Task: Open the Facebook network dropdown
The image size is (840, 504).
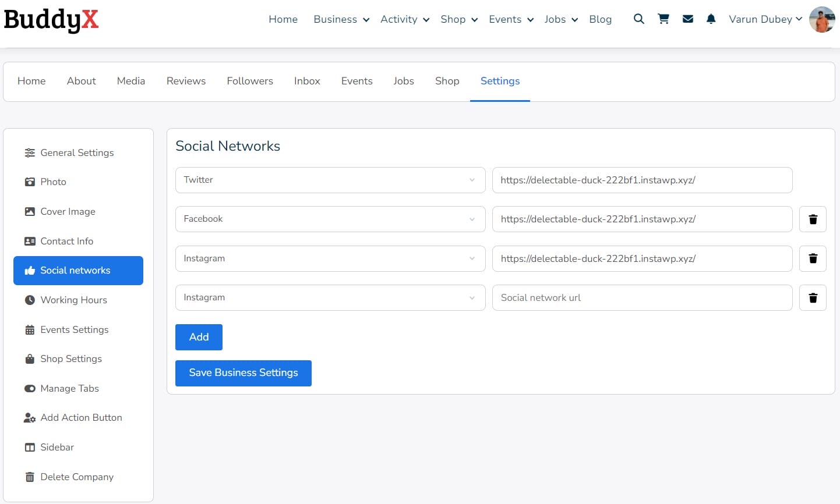Action: click(330, 219)
